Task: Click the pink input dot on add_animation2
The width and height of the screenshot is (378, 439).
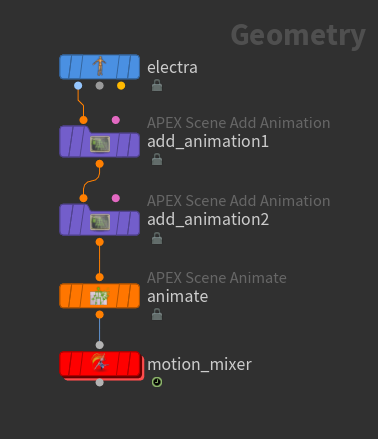Action: (116, 198)
